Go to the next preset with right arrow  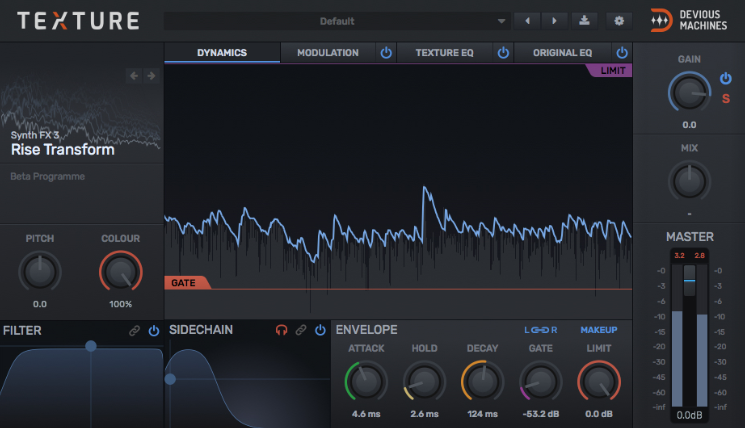click(x=553, y=20)
